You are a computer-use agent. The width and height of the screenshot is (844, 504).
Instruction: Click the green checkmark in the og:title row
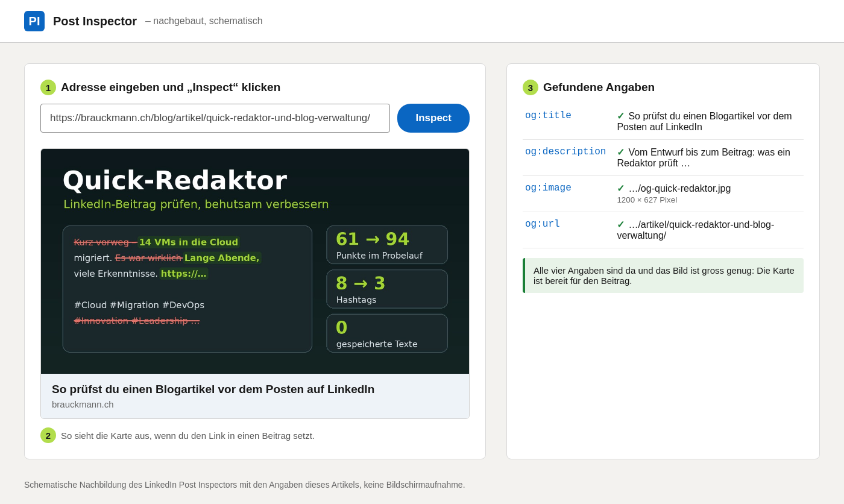[x=620, y=116]
